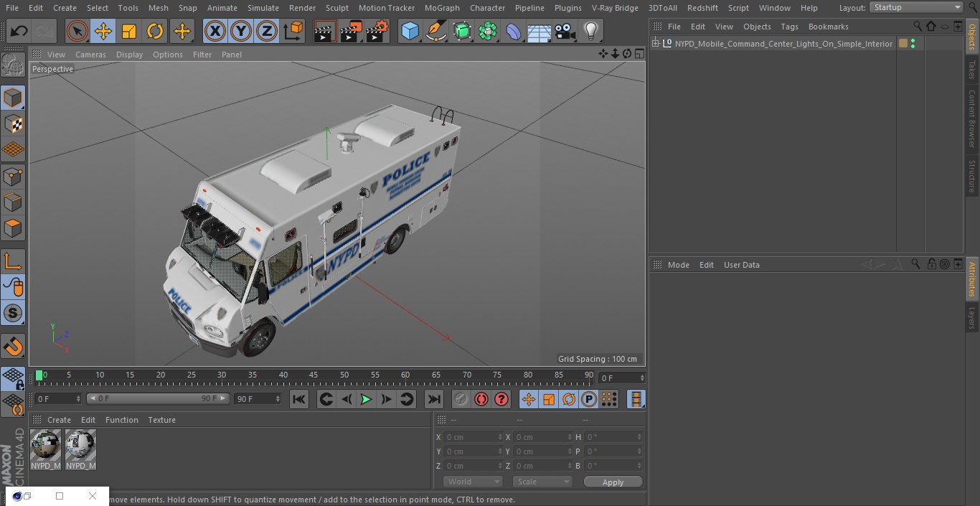Switch to Points mode
The width and height of the screenshot is (980, 506).
pos(13,176)
